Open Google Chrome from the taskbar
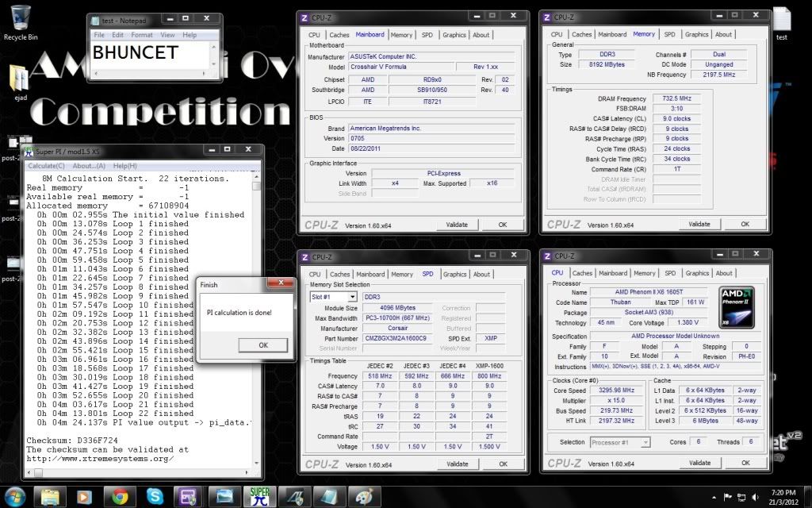This screenshot has height=508, width=812. (121, 496)
